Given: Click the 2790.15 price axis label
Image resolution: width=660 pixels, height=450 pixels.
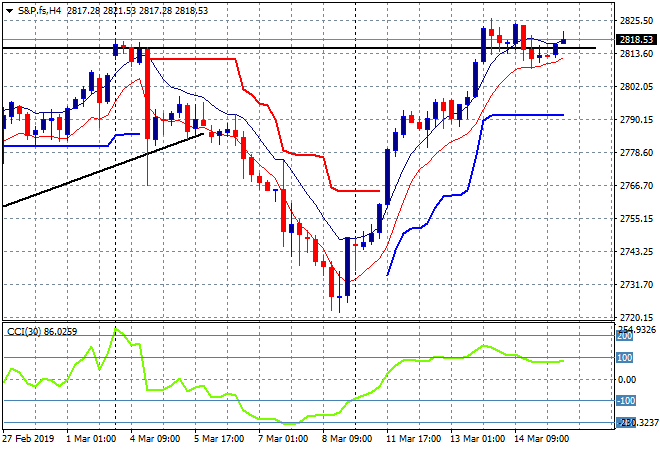Looking at the screenshot, I should tap(636, 120).
